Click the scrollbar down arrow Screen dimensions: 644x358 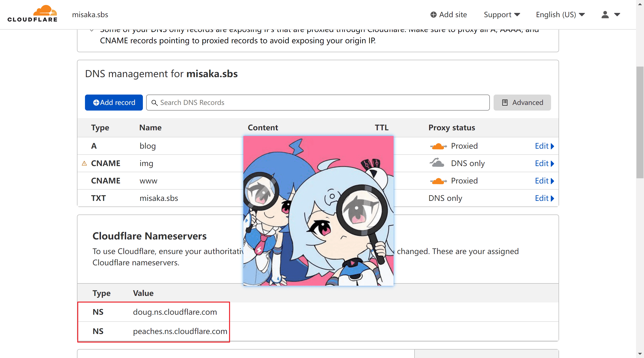click(640, 354)
